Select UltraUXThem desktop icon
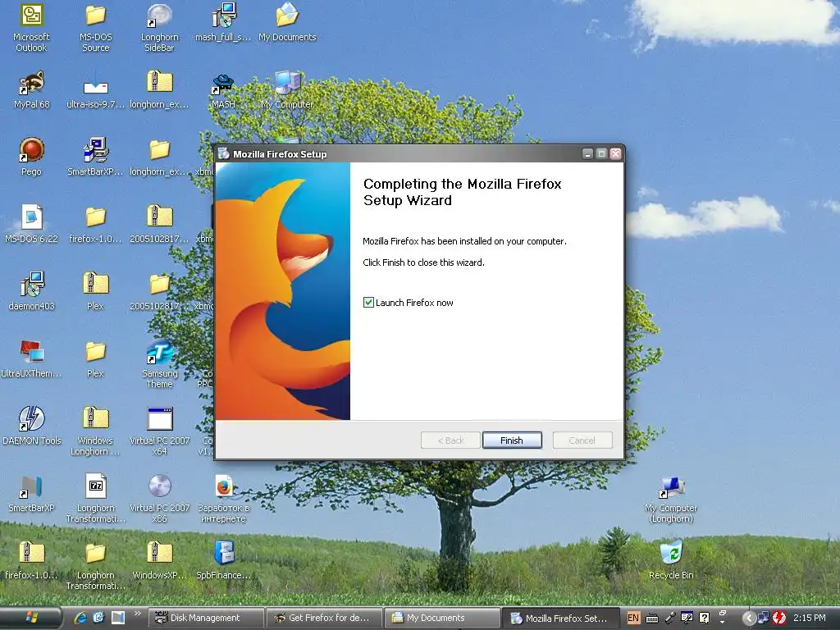 click(31, 351)
